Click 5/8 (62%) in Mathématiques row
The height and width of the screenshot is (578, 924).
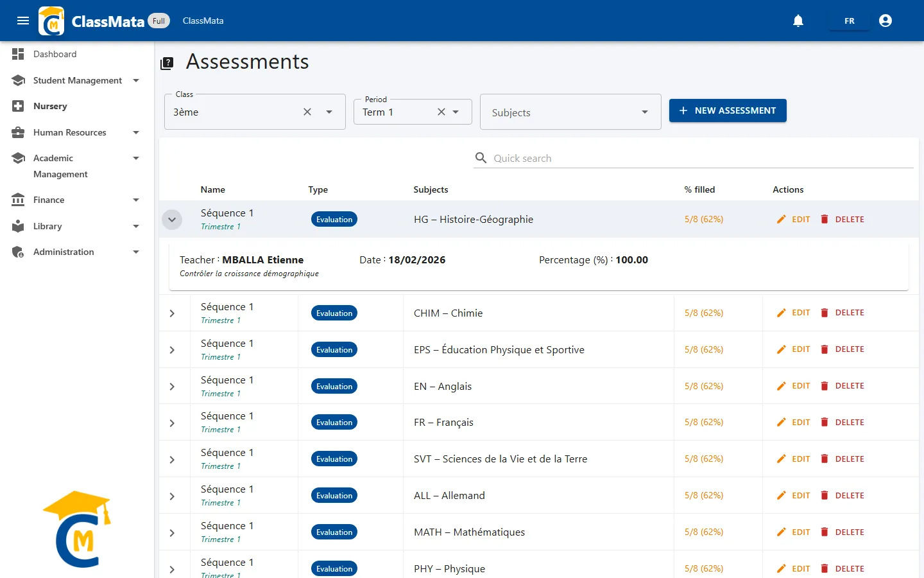704,532
